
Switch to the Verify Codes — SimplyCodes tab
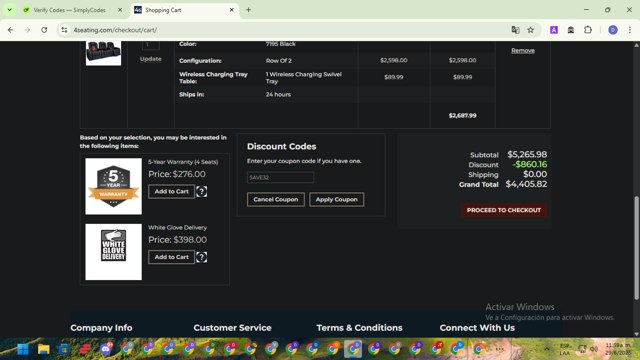(x=69, y=10)
